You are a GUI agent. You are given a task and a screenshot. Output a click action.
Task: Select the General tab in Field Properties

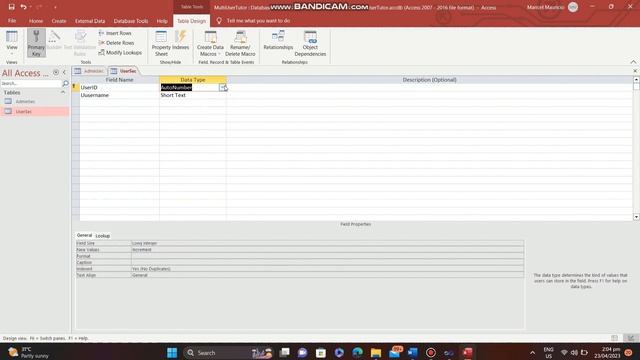tap(84, 236)
